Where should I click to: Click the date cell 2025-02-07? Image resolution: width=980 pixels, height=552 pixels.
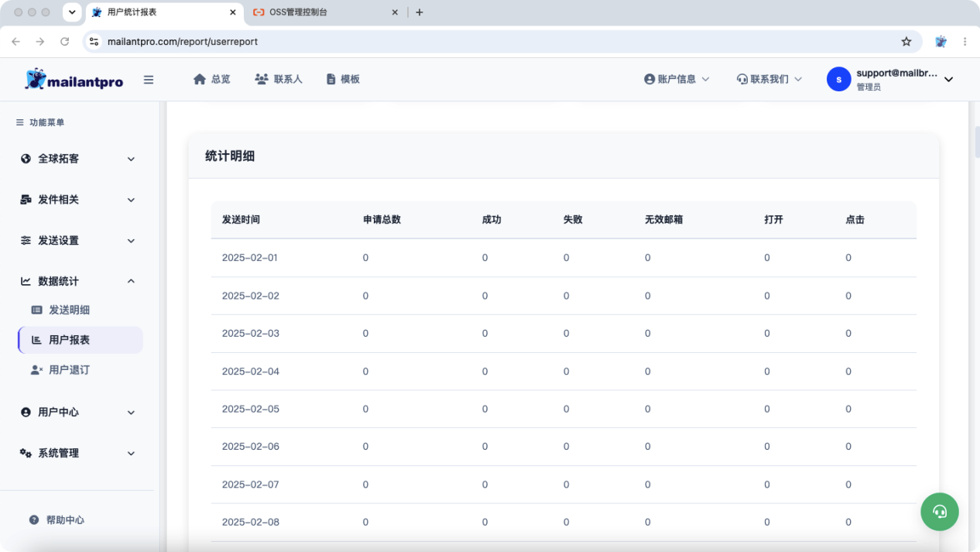(x=250, y=485)
